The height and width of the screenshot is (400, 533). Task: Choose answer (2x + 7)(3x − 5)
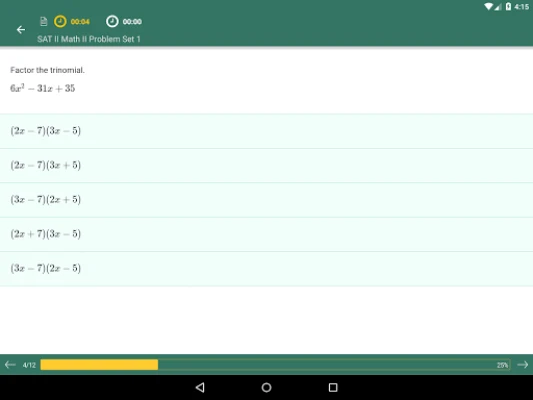[266, 234]
